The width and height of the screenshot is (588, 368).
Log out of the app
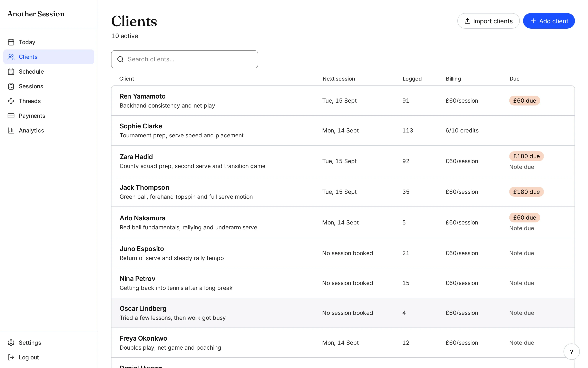[x=49, y=357]
